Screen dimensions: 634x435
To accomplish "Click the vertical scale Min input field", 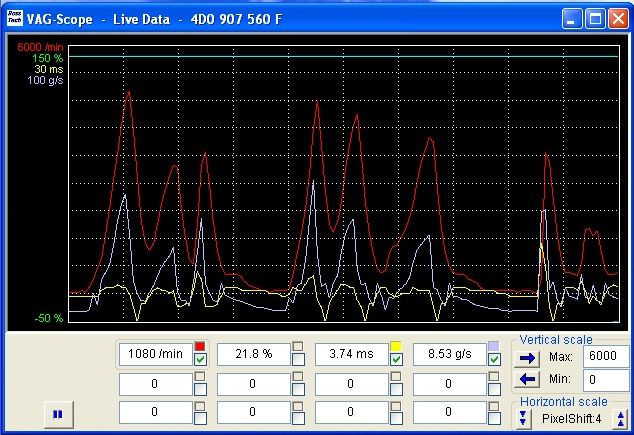I will pyautogui.click(x=606, y=379).
